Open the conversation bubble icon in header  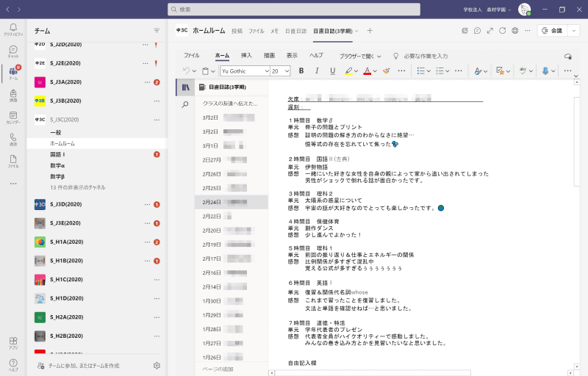(477, 31)
